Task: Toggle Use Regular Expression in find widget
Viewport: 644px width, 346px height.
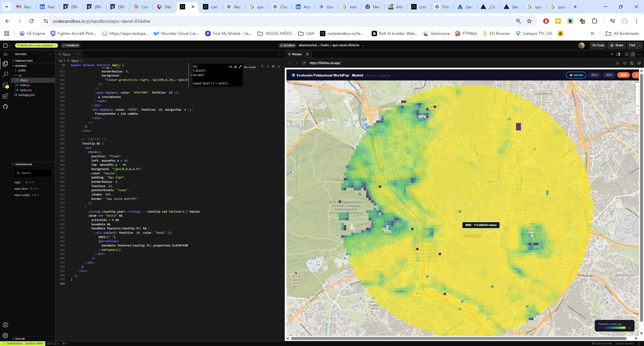Action: click(240, 67)
